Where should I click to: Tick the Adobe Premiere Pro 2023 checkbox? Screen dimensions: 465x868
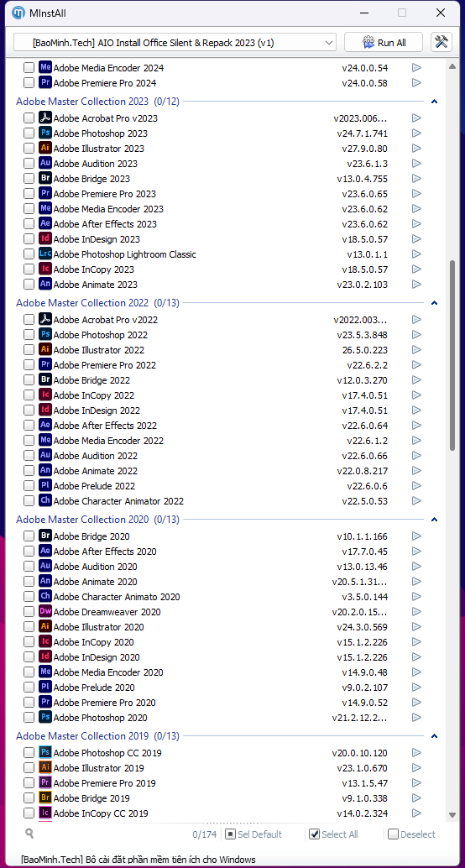29,194
